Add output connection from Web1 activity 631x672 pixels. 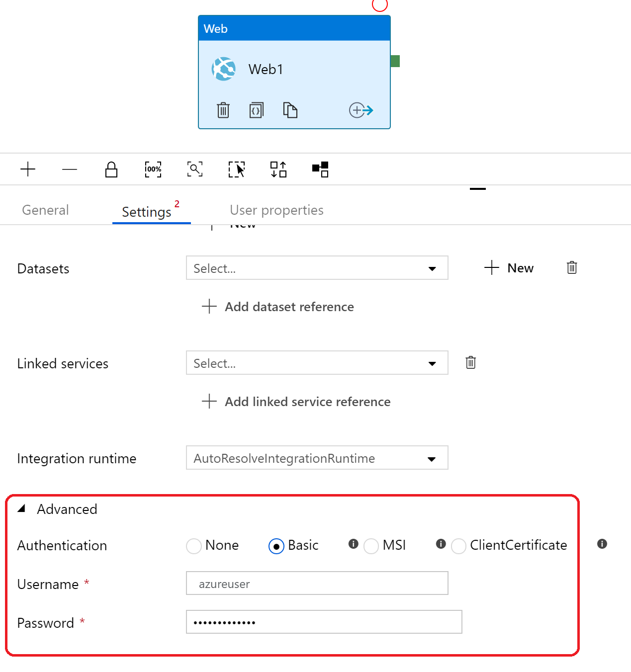click(361, 110)
